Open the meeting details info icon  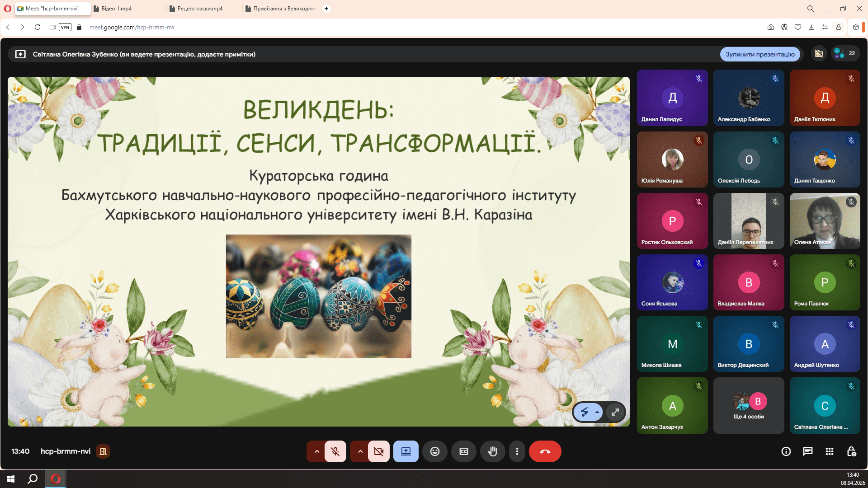pos(786,451)
